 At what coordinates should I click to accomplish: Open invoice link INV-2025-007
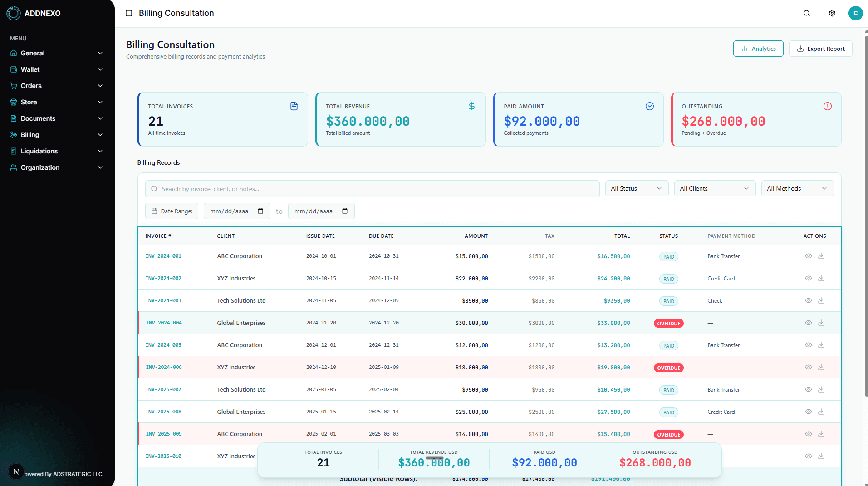click(163, 389)
